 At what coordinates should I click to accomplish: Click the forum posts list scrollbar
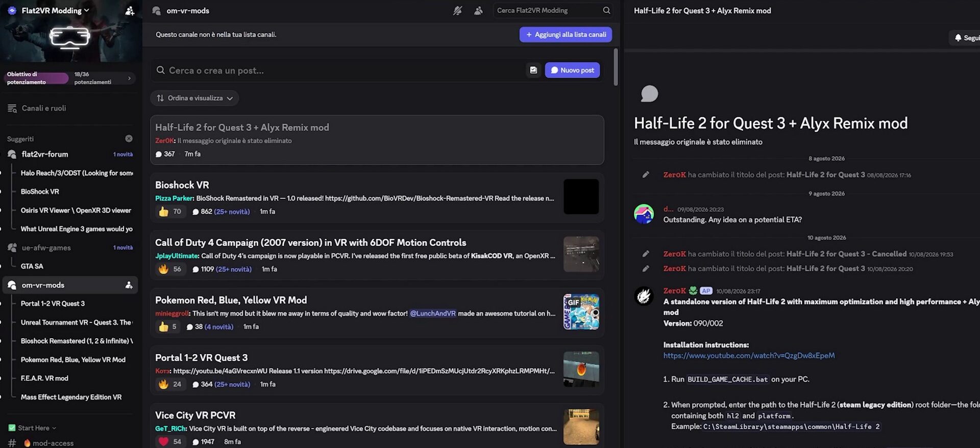click(616, 67)
